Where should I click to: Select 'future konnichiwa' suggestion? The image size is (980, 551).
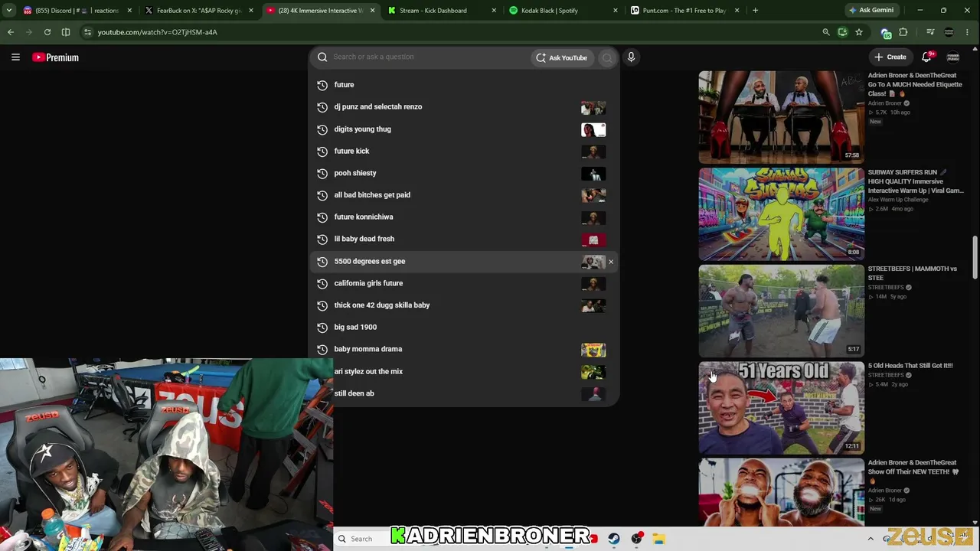463,217
